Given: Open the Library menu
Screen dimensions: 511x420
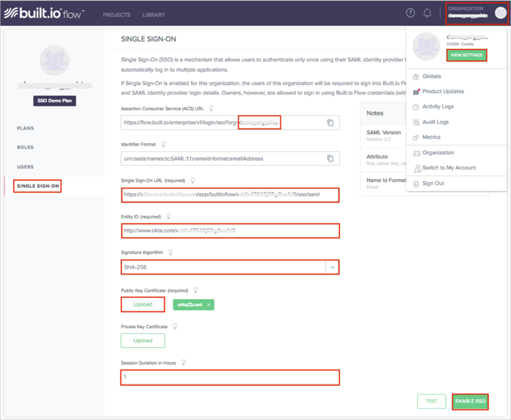Looking at the screenshot, I should (153, 15).
